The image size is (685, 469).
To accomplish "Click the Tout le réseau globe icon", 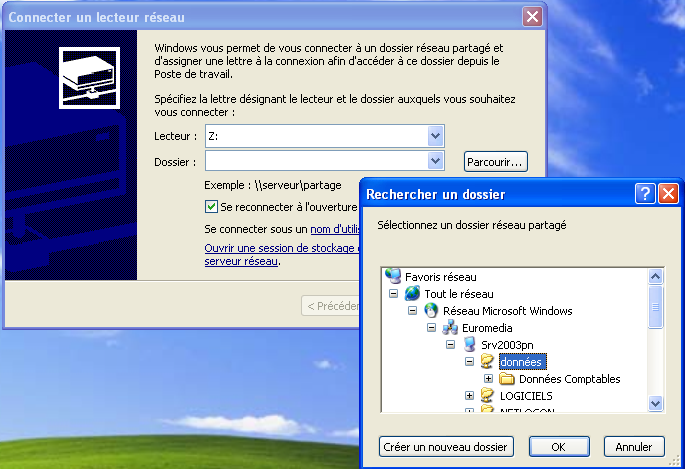I will click(x=412, y=293).
